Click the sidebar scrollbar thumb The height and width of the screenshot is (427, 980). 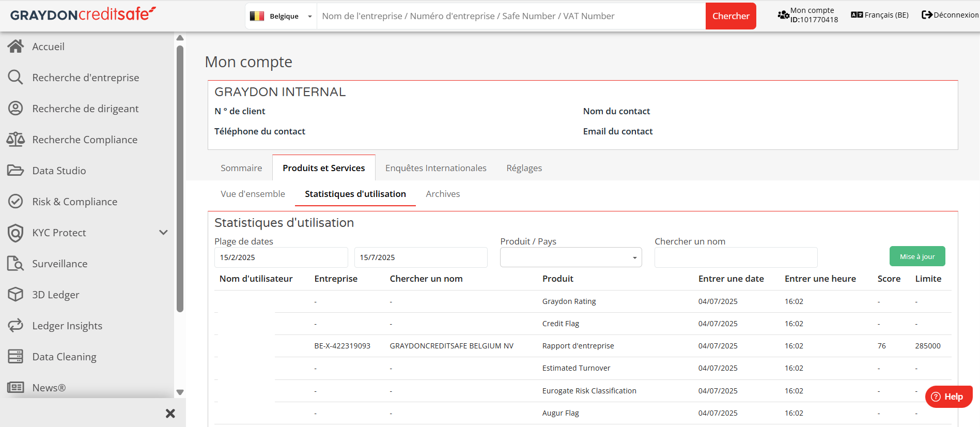180,178
